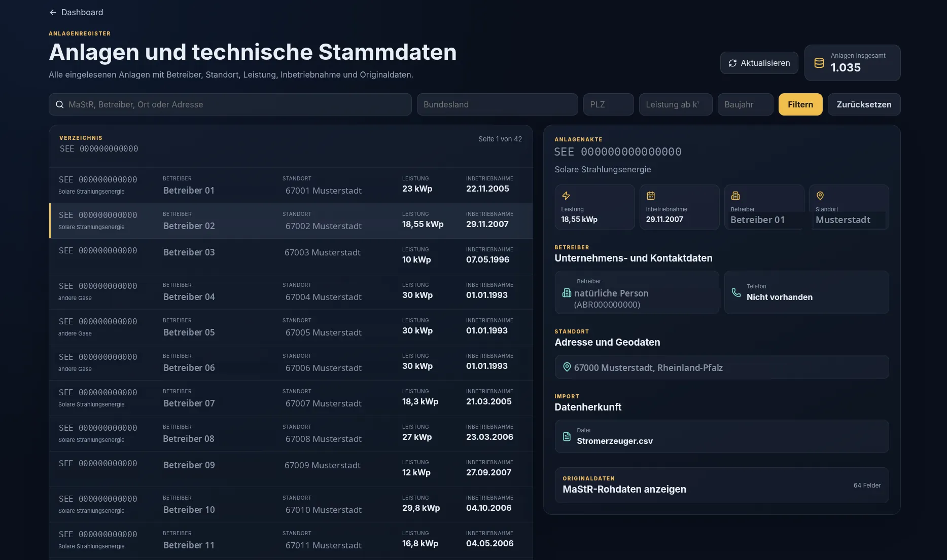Select the Betreiber 05 row

[291, 327]
